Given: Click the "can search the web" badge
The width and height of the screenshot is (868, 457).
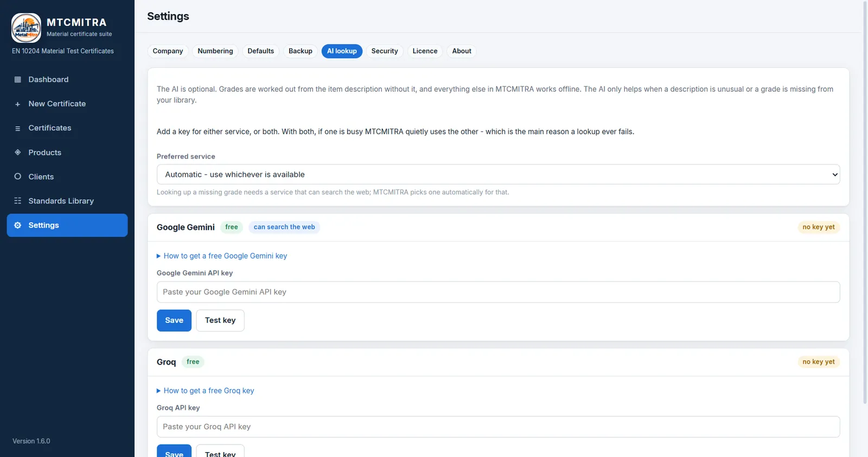Looking at the screenshot, I should point(284,227).
